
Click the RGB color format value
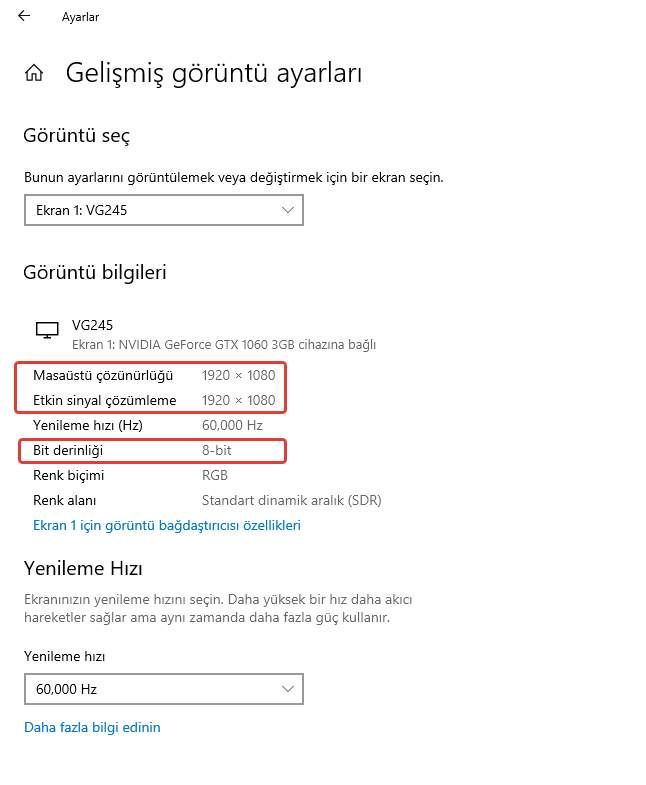[215, 476]
